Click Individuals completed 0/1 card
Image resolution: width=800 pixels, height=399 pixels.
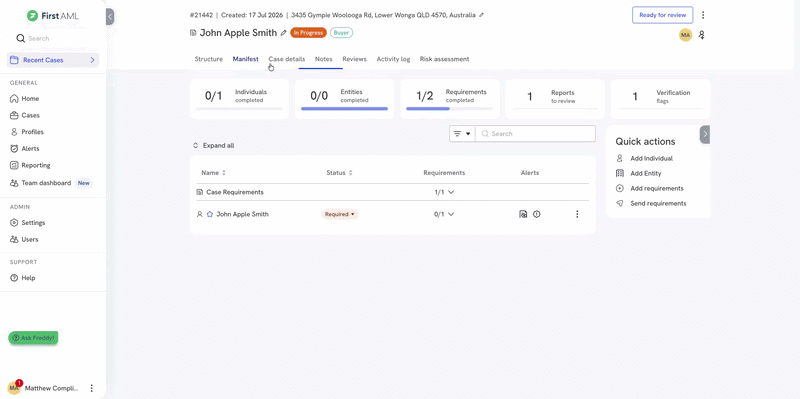point(239,99)
